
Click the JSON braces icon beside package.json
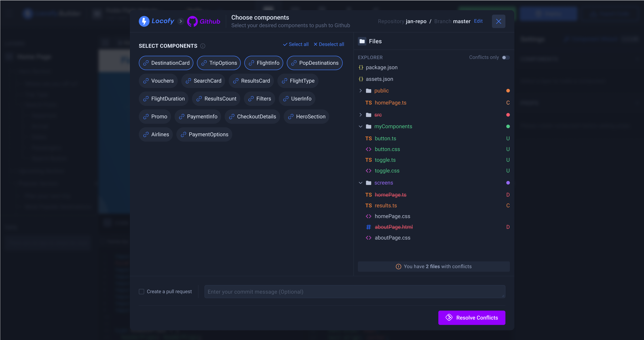tap(361, 67)
